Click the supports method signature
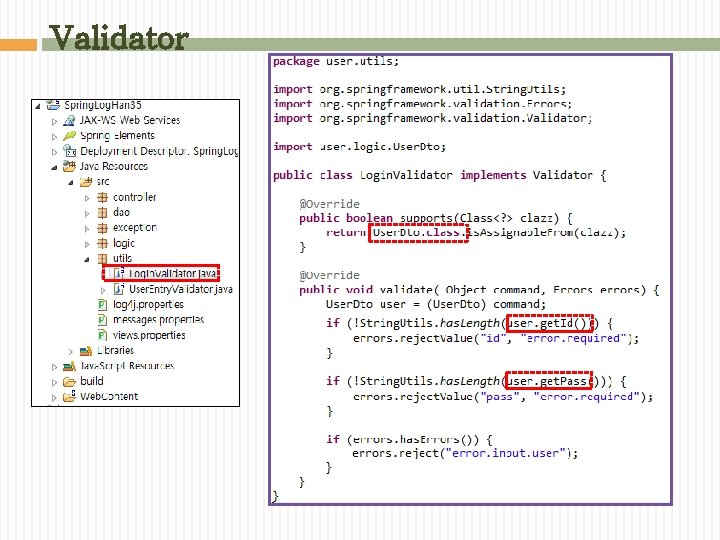 coord(435,218)
